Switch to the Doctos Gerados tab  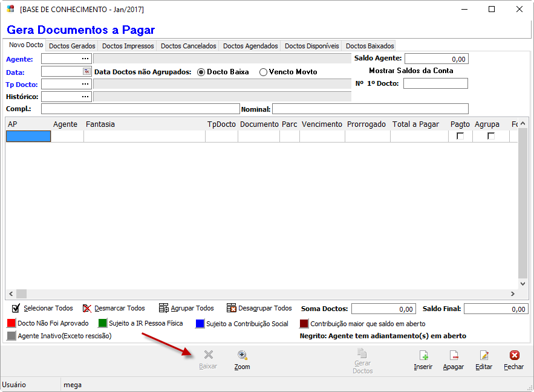[72, 46]
